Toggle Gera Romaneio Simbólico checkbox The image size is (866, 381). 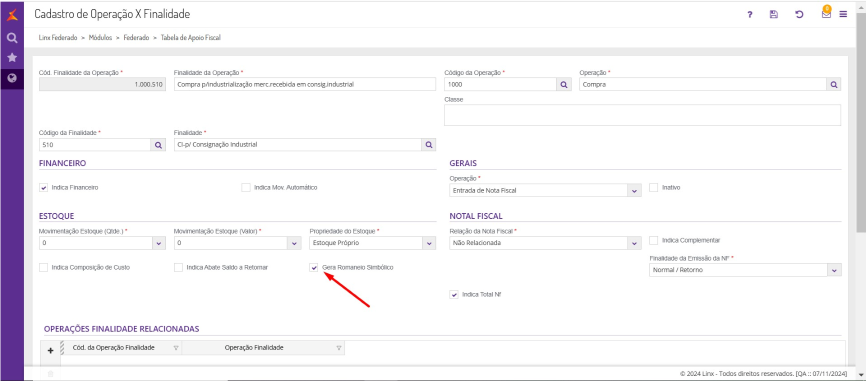pos(314,268)
